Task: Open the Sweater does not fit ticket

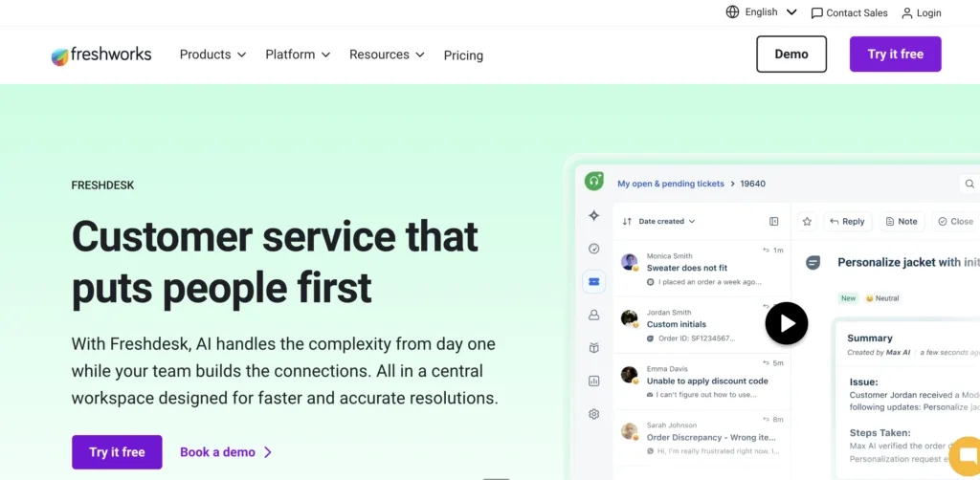Action: (702, 269)
